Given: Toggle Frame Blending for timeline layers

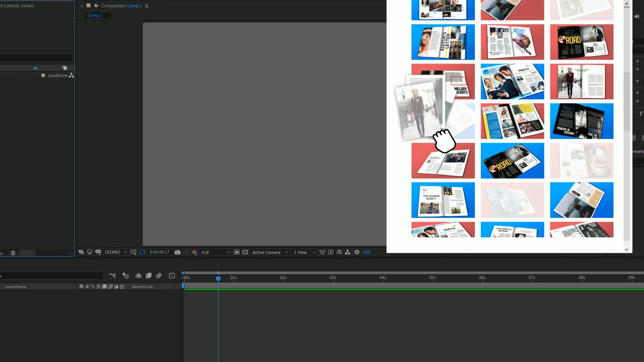Looking at the screenshot, I should (x=149, y=276).
